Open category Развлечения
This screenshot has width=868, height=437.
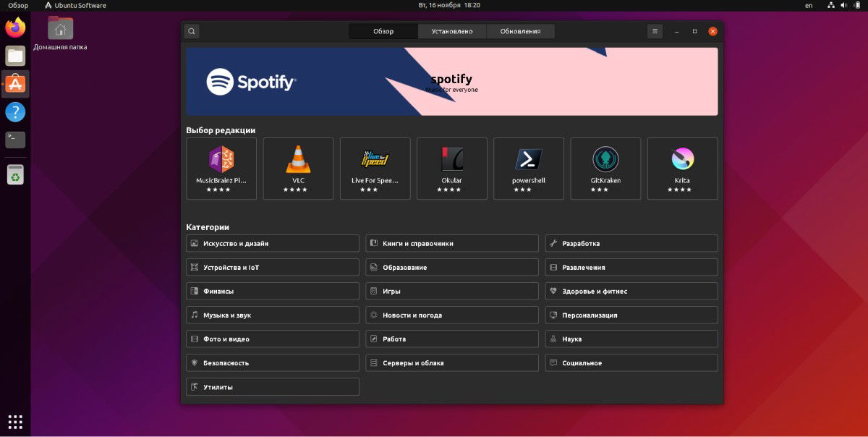(631, 267)
